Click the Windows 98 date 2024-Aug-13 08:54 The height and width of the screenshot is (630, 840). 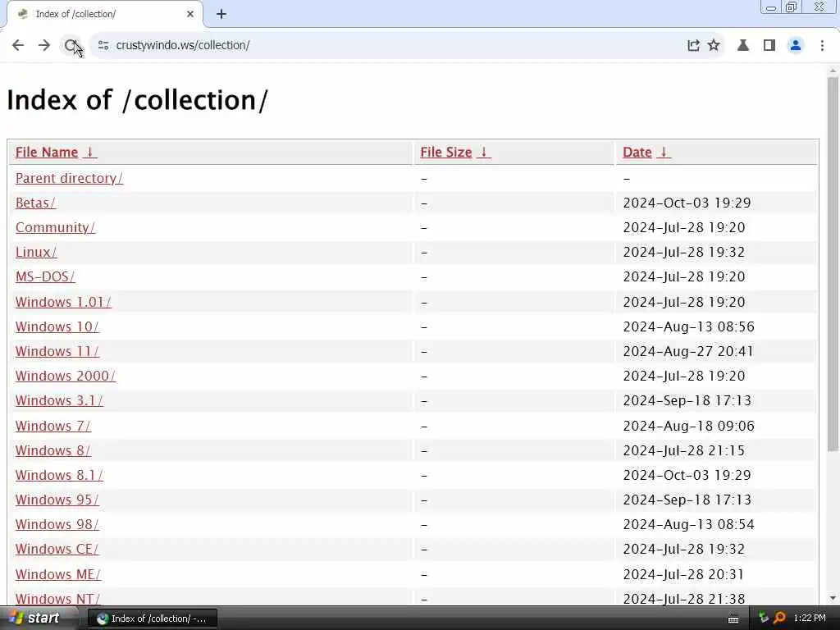pyautogui.click(x=688, y=524)
